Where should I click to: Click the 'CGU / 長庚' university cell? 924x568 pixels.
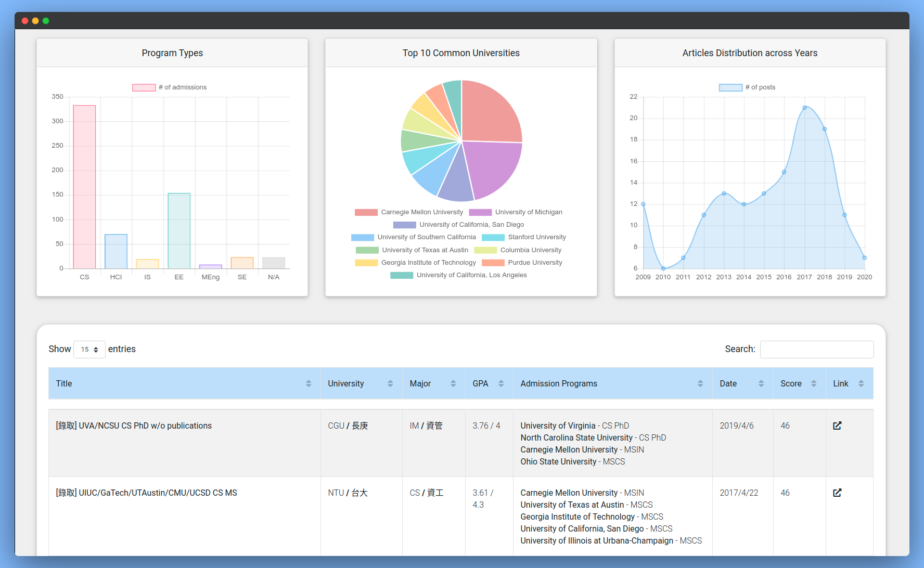[x=348, y=426]
